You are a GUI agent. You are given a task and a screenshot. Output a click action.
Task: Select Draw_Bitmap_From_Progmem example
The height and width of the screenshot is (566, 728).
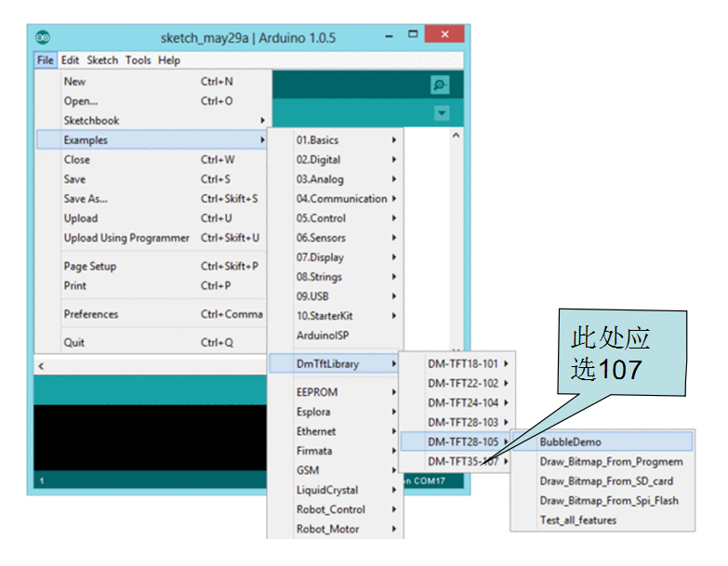point(602,462)
